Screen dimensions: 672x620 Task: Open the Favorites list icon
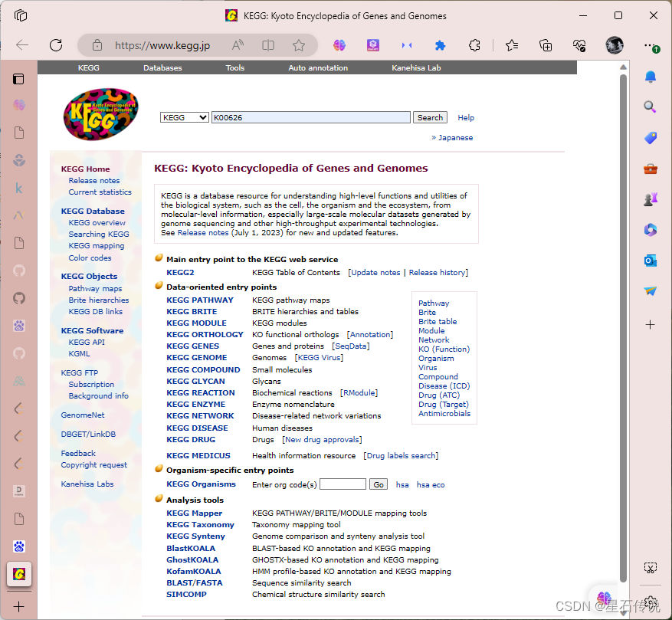tap(511, 45)
